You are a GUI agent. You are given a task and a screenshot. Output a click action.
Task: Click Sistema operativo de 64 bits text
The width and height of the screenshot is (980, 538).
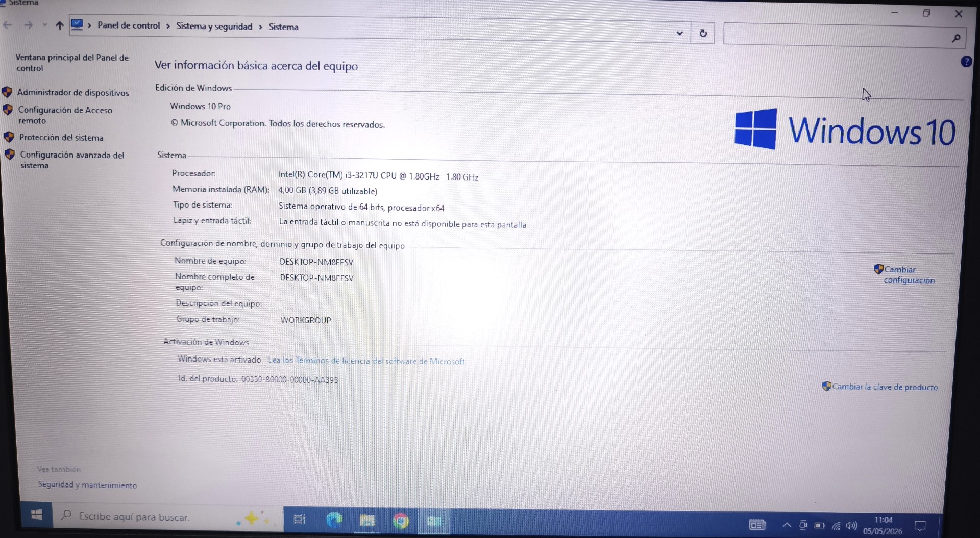click(361, 207)
